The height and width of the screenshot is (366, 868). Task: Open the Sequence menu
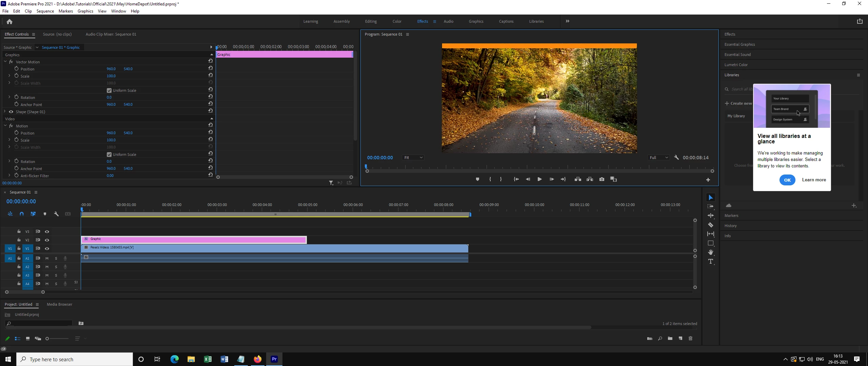tap(45, 11)
